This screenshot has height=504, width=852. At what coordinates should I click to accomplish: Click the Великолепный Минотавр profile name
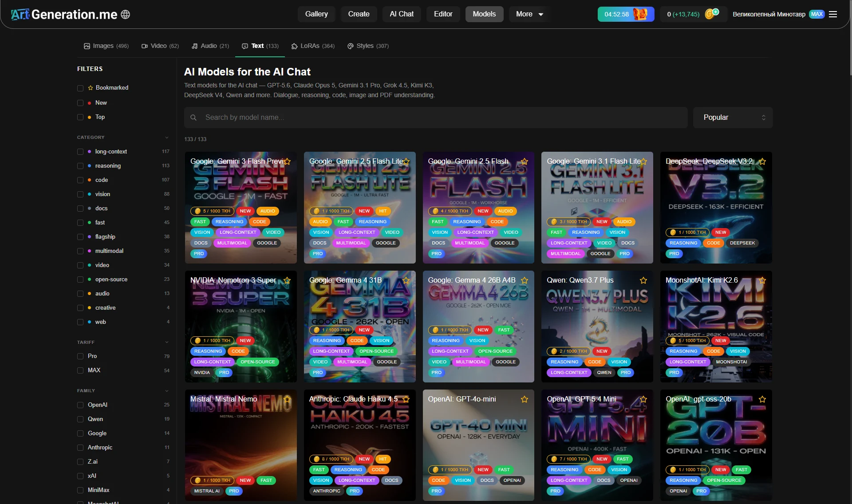tap(769, 14)
